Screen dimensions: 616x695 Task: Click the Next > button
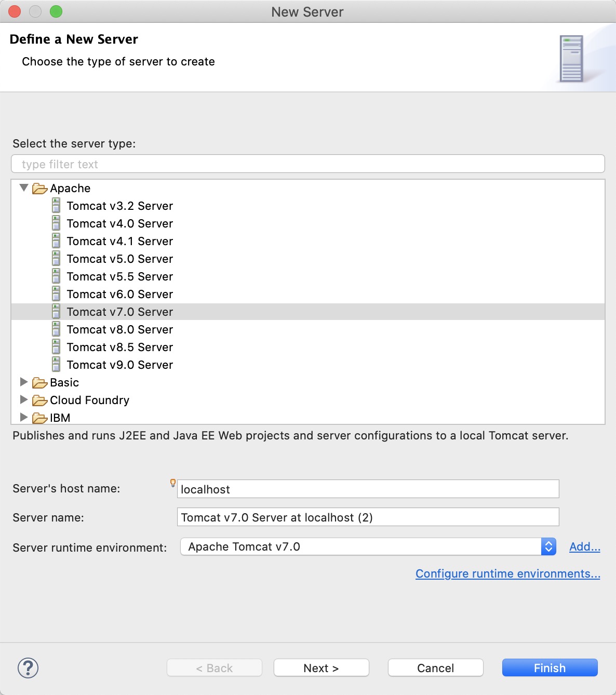point(321,668)
